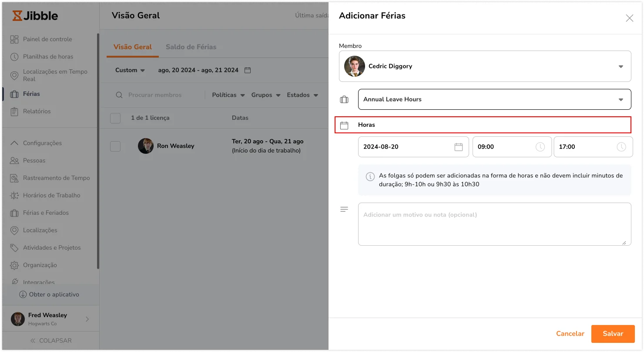This screenshot has width=644, height=352.
Task: Click calendar icon inside 2024-08-20 field
Action: pos(459,147)
